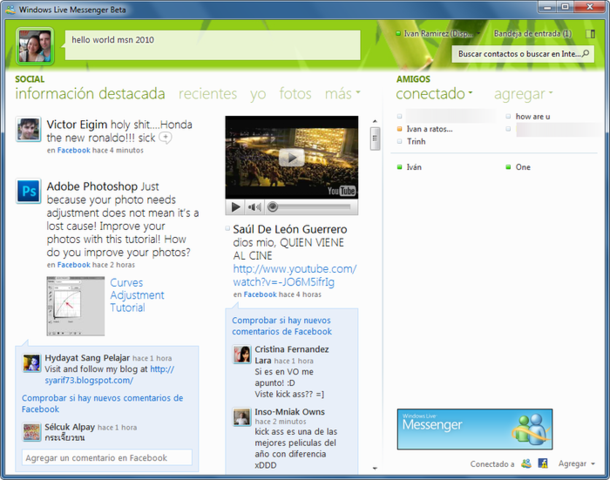Open Victor Eigim's avatar
Viewport: 610px width, 480px height.
pyautogui.click(x=28, y=129)
